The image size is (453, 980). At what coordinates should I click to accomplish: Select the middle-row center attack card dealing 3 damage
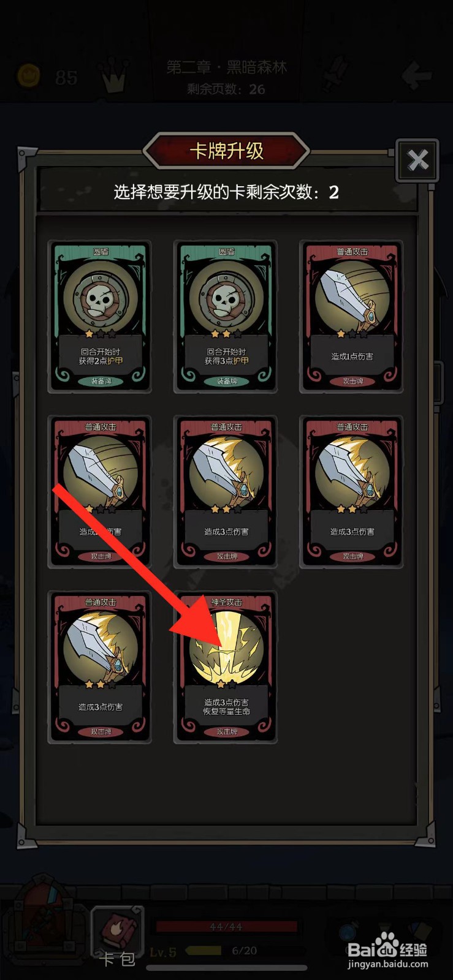[226, 492]
